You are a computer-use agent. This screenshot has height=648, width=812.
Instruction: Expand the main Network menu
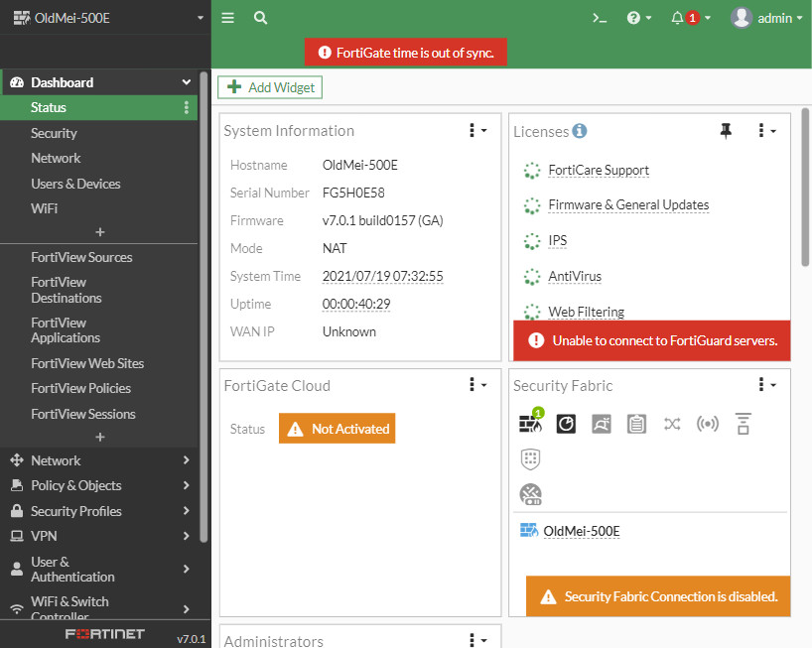coord(99,460)
